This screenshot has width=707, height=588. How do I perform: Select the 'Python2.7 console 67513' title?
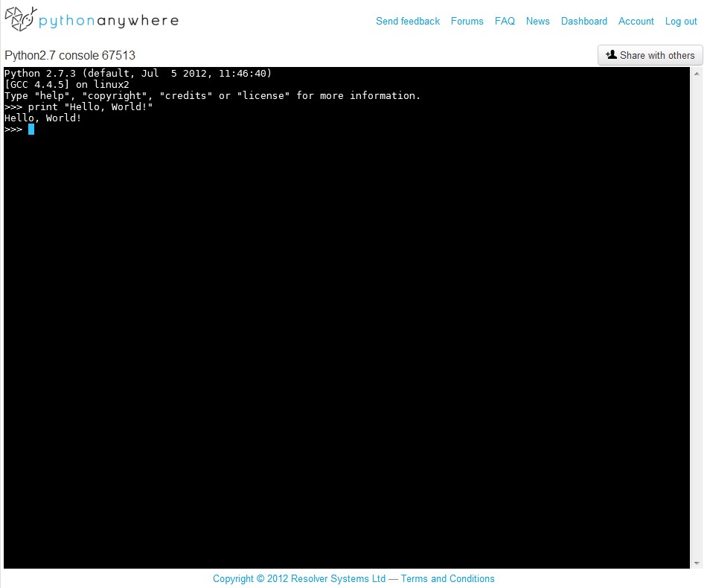(71, 55)
